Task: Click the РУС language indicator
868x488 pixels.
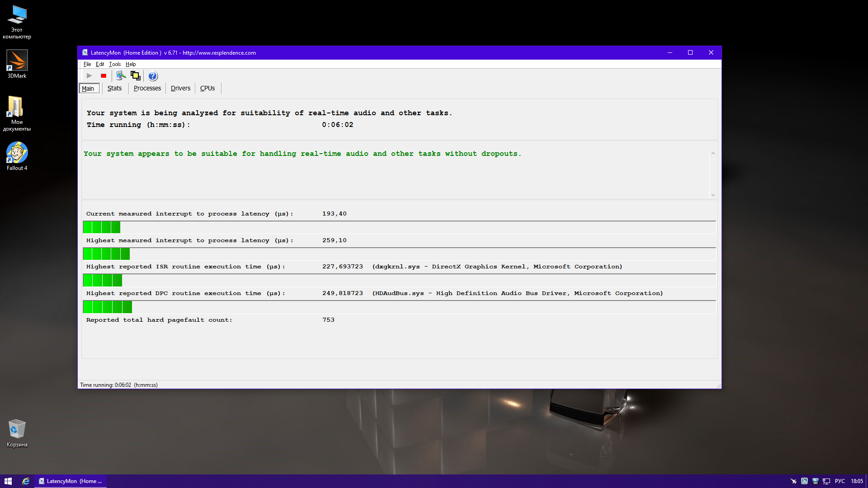Action: coord(840,481)
